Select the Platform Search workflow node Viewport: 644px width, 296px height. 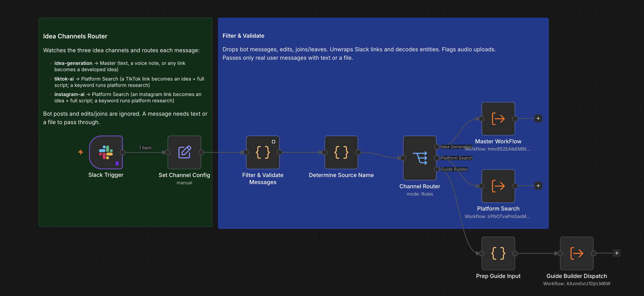pyautogui.click(x=498, y=186)
